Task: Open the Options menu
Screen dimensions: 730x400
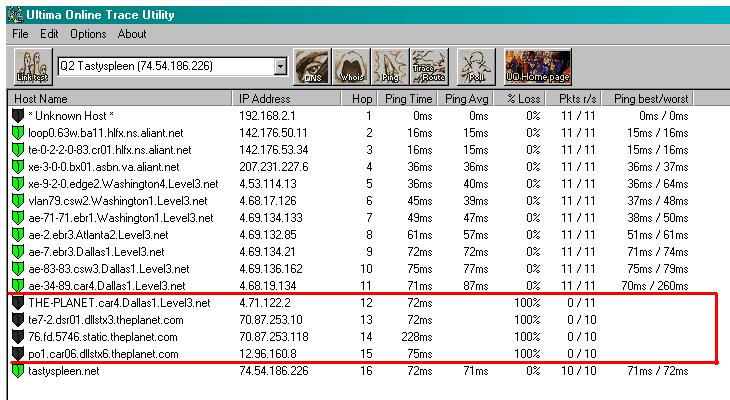Action: click(88, 34)
